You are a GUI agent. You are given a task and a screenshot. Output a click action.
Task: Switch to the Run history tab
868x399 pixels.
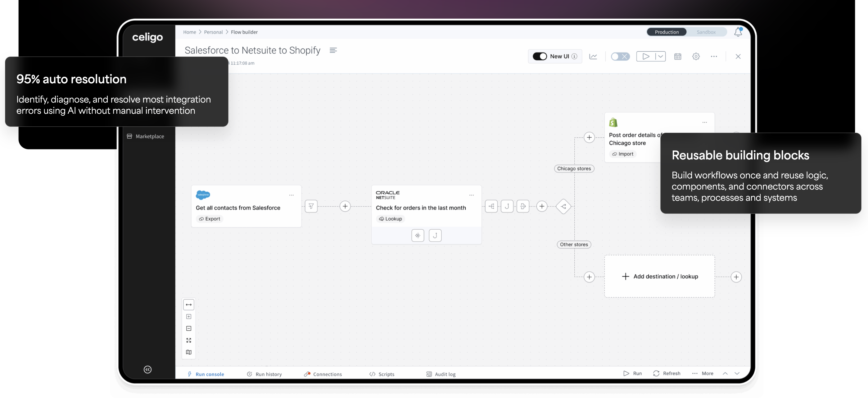coord(264,374)
